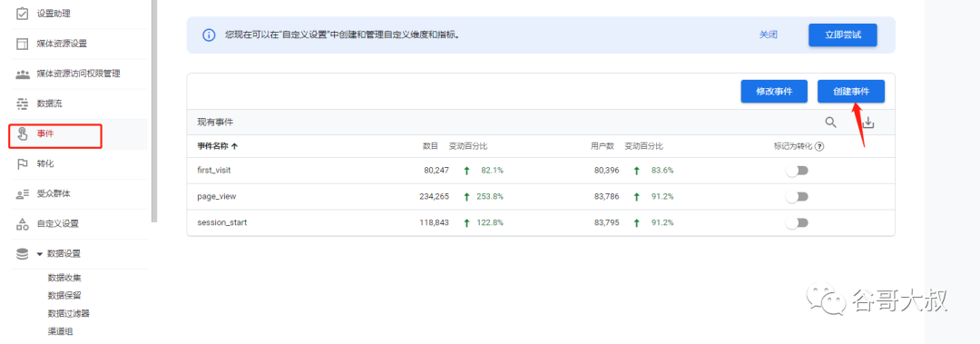Viewport: 980px width, 344px height.
Task: Enable conversion switch for session_start
Action: 797,222
